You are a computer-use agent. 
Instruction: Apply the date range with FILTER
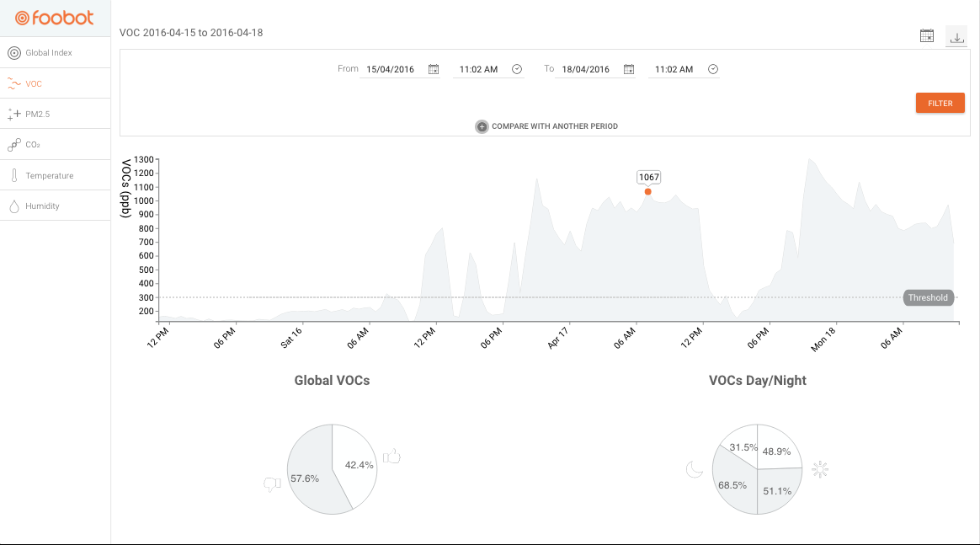coord(940,103)
